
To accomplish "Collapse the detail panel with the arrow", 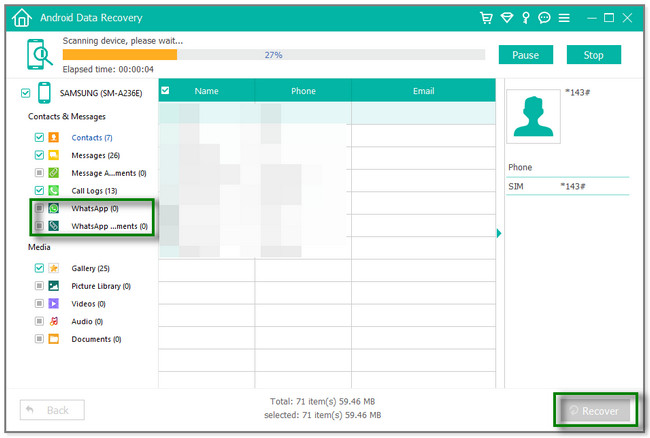I will pos(499,233).
